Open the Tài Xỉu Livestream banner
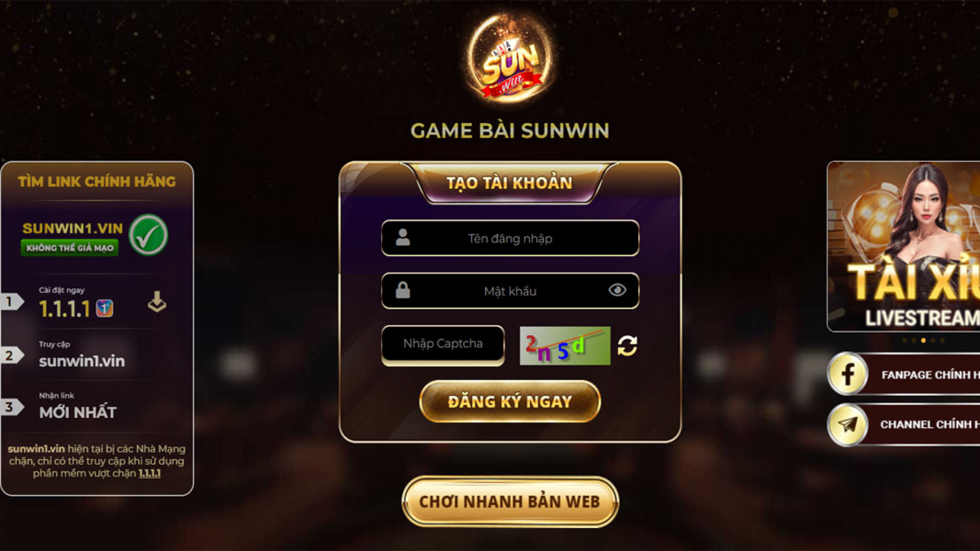 coord(903,246)
